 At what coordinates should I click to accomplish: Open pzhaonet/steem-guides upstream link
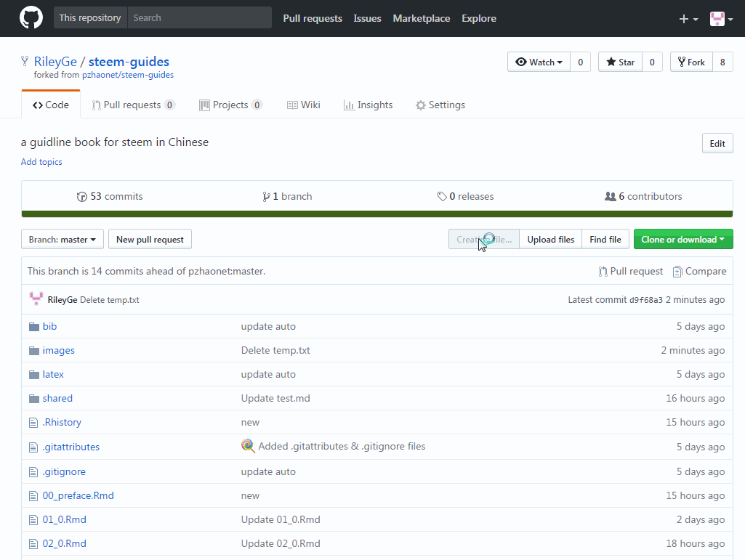pyautogui.click(x=128, y=75)
